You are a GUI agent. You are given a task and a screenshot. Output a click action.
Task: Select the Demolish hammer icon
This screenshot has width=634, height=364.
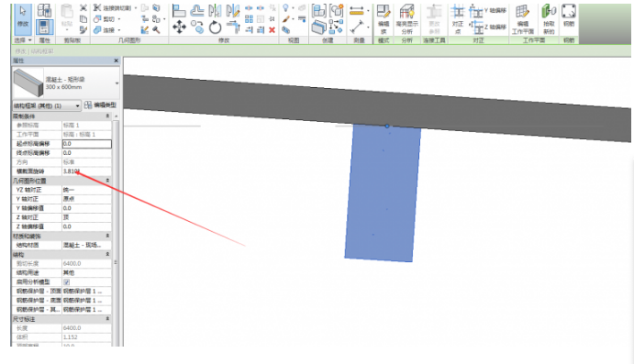click(x=156, y=30)
